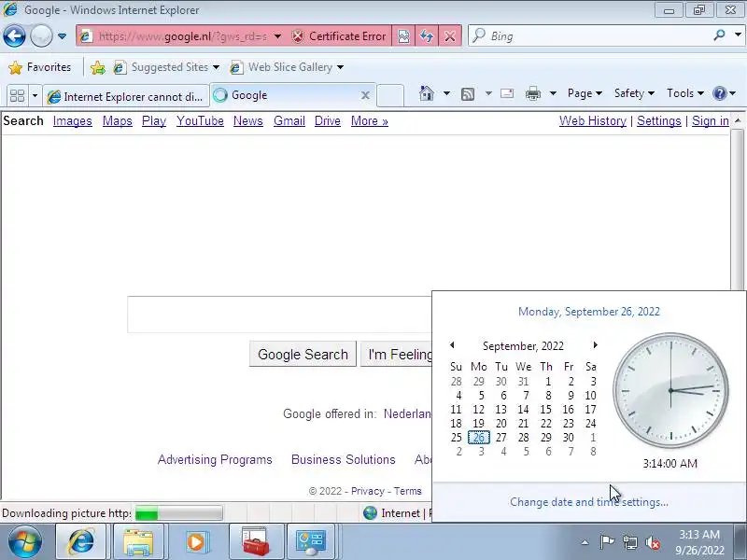Go to previous month in calendar

pos(452,344)
